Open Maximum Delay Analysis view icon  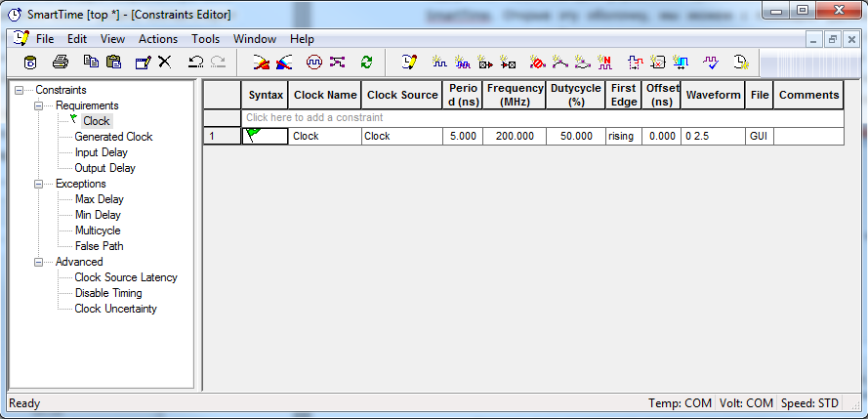coord(262,62)
